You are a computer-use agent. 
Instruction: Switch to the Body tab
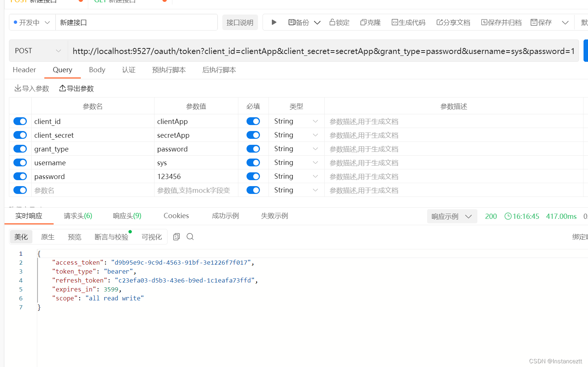coord(97,70)
